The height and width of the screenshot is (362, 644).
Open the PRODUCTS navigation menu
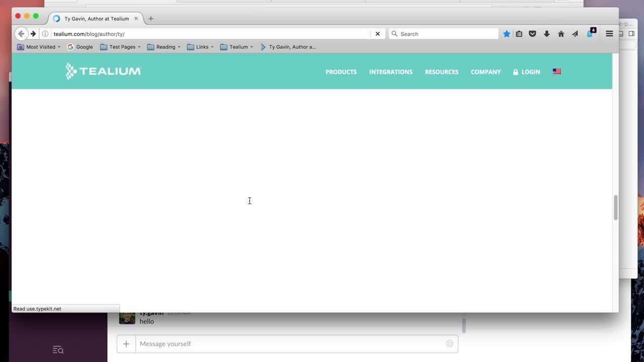tap(341, 72)
